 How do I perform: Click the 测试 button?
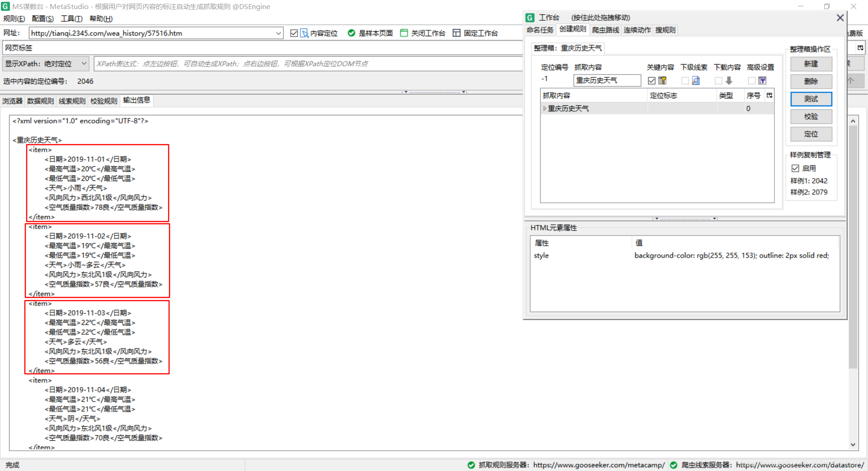pyautogui.click(x=811, y=99)
